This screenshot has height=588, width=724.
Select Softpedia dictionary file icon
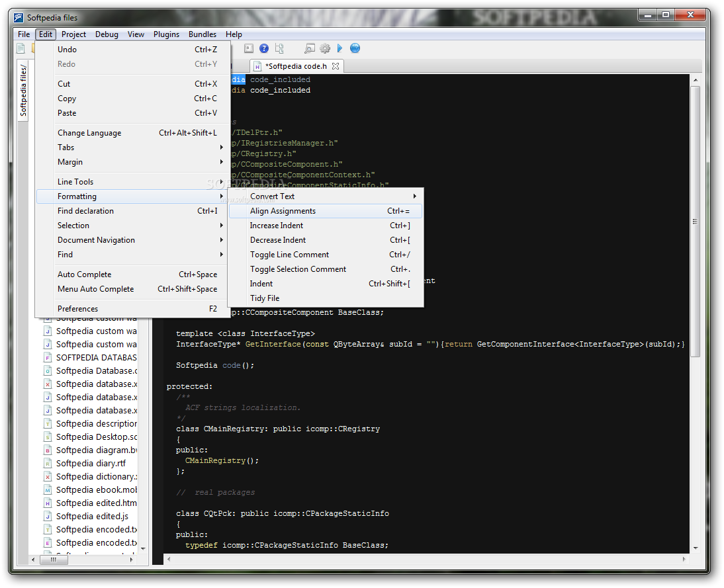pos(47,477)
